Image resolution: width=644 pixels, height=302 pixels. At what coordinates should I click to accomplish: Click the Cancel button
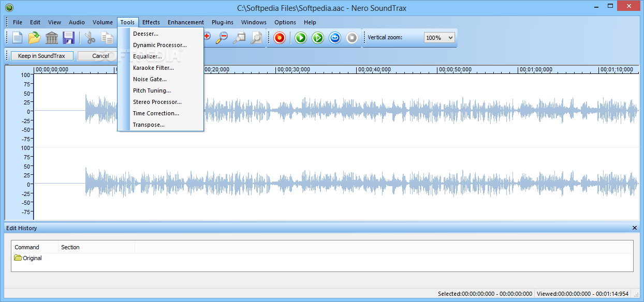100,56
